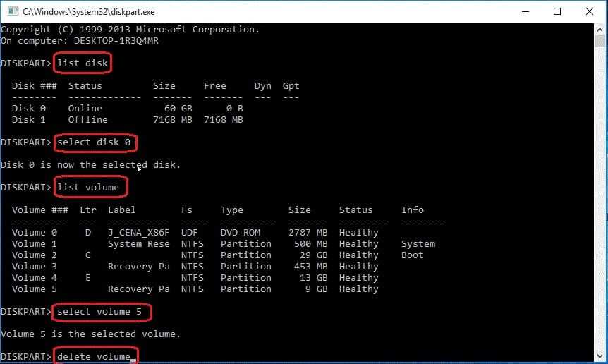Click 'Recovery Pa' label of Volume 3
Viewport: 608px width, 364px height.
138,266
